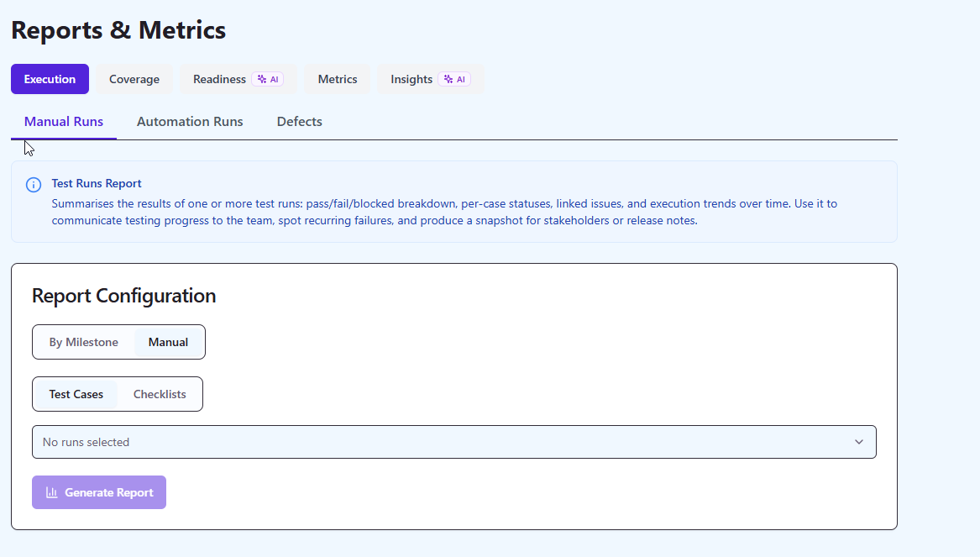Image resolution: width=980 pixels, height=557 pixels.
Task: Click the AI badge next to Readiness
Action: tap(268, 80)
